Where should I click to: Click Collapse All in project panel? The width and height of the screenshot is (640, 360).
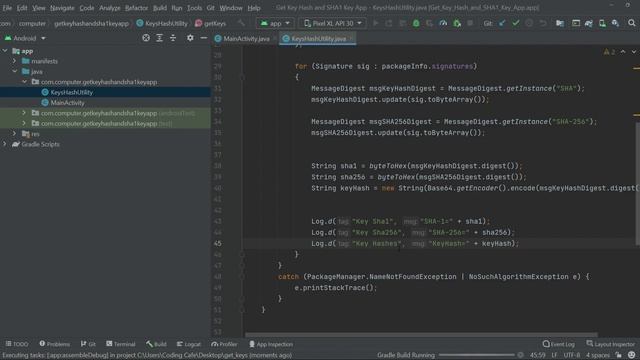[173, 38]
